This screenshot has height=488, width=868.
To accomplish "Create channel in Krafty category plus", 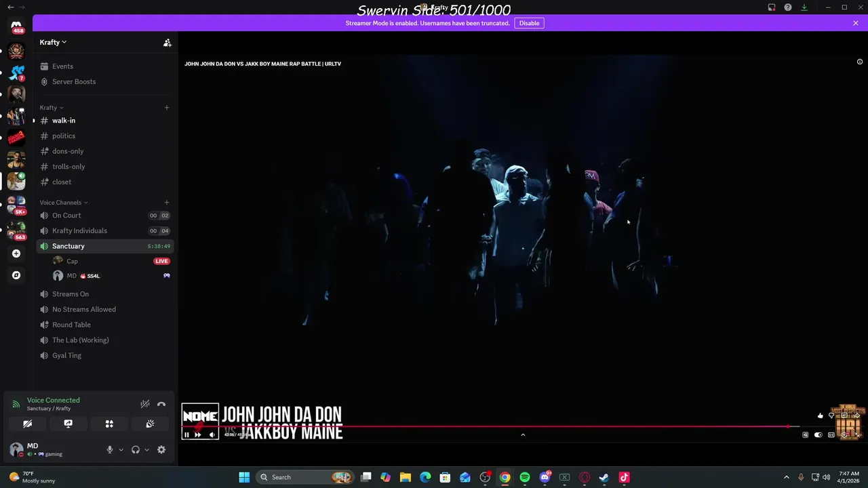I will [x=167, y=107].
